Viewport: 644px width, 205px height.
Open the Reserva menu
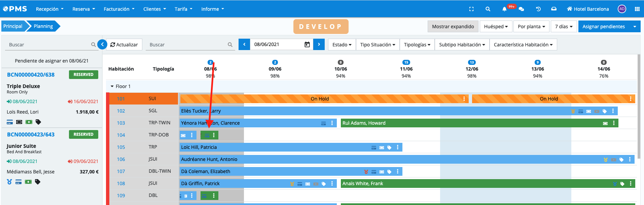tap(83, 9)
